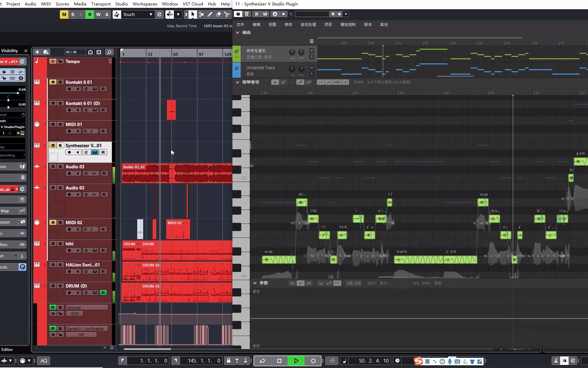Click the track list settings icon beside 48/48
The image size is (588, 368).
99,52
